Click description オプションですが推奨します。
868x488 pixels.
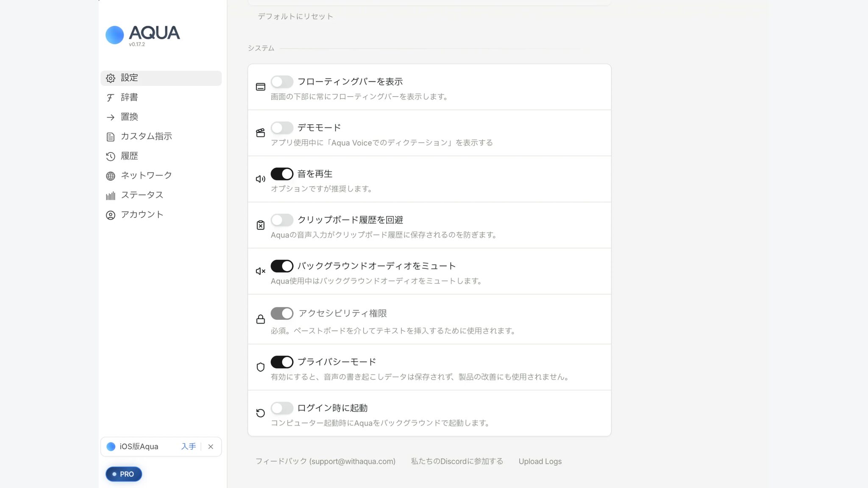322,189
